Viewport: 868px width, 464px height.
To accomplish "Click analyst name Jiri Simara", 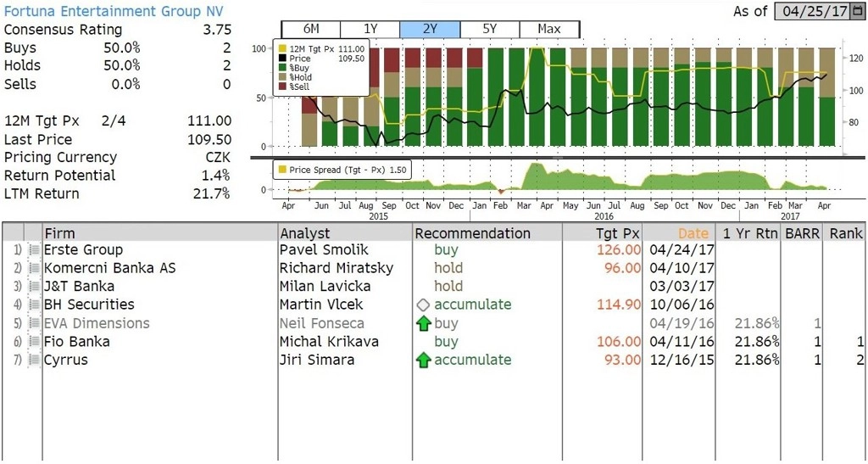I will 315,360.
